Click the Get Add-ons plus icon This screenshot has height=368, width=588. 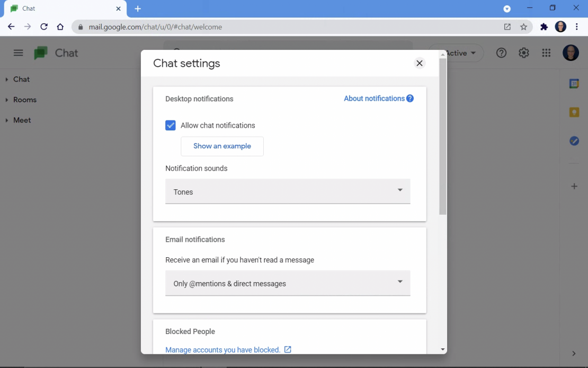574,186
